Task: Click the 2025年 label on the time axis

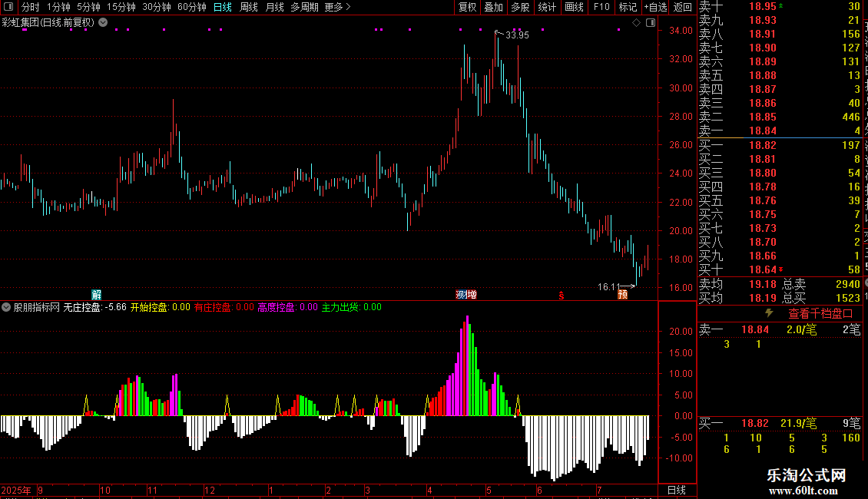Action: click(16, 490)
